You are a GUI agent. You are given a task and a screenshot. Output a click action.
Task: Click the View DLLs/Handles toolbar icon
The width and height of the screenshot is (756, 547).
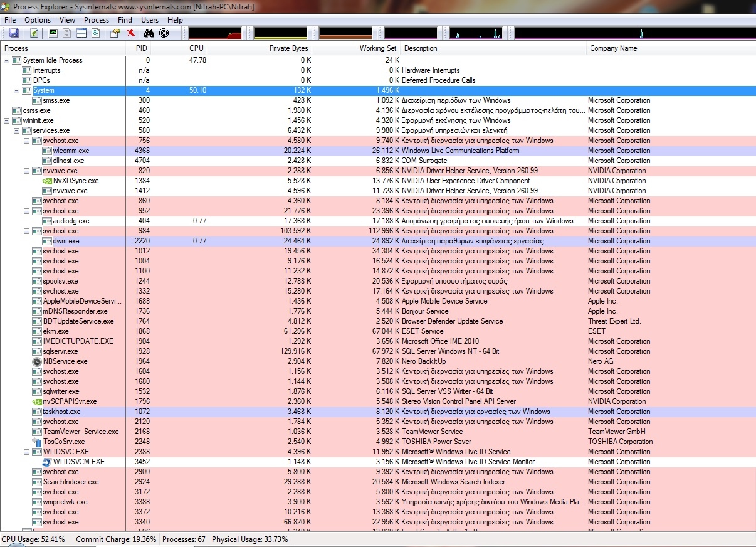pyautogui.click(x=95, y=33)
